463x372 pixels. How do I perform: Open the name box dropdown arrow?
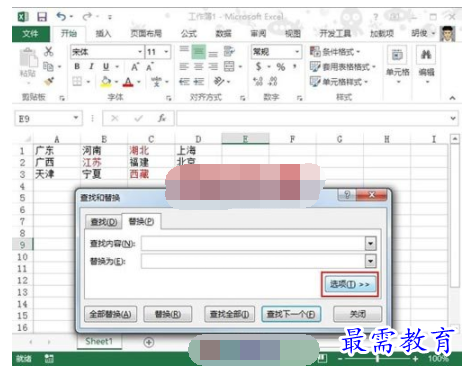pos(76,118)
